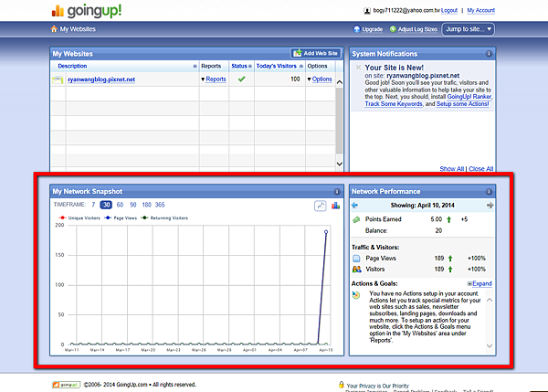Image resolution: width=548 pixels, height=392 pixels.
Task: Switch to line chart view
Action: coord(321,206)
